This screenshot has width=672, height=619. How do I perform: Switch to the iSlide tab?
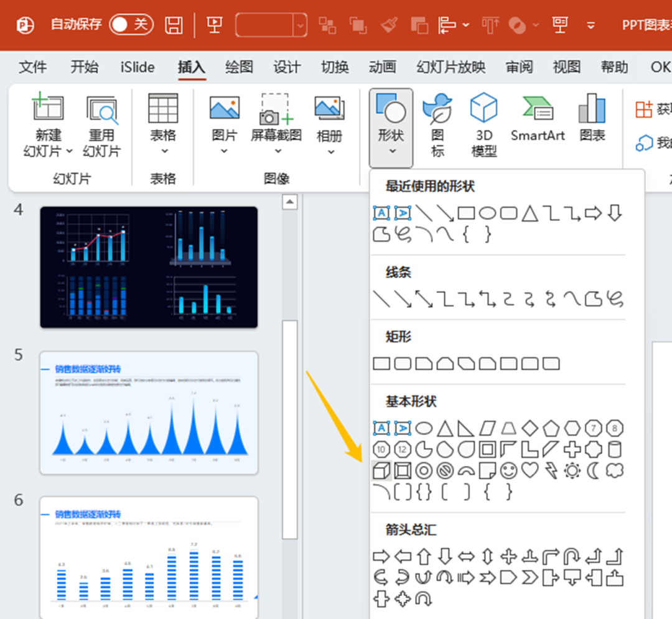click(x=137, y=67)
